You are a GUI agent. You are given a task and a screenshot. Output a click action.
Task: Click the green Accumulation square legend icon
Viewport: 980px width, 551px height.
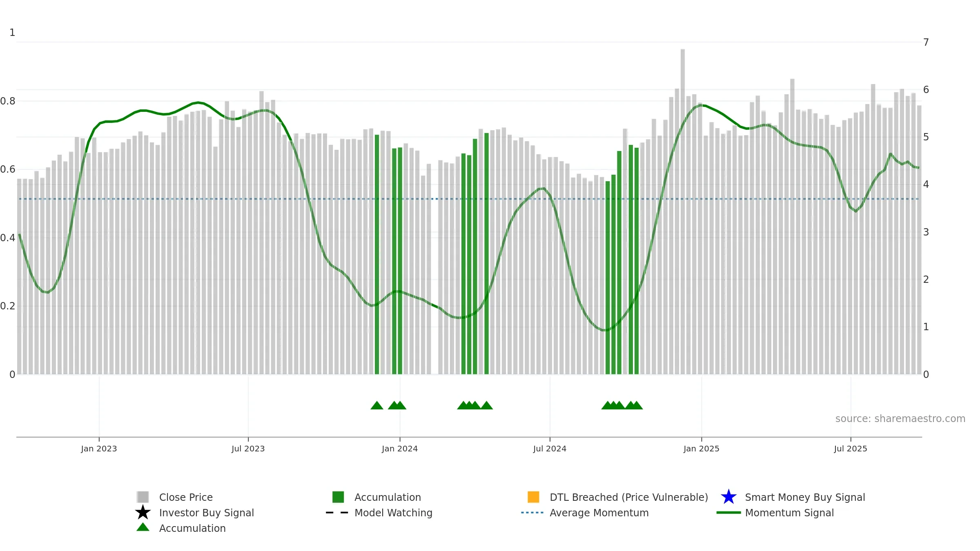click(x=338, y=497)
